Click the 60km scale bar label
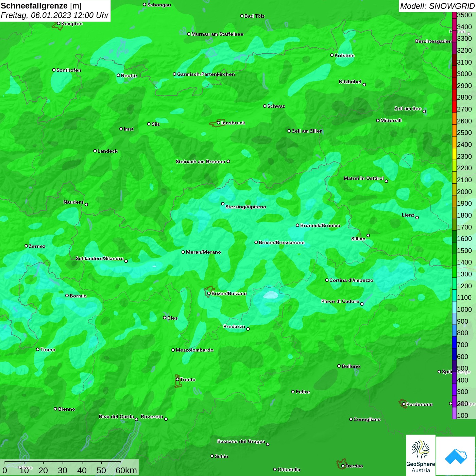The width and height of the screenshot is (476, 476). pyautogui.click(x=126, y=470)
